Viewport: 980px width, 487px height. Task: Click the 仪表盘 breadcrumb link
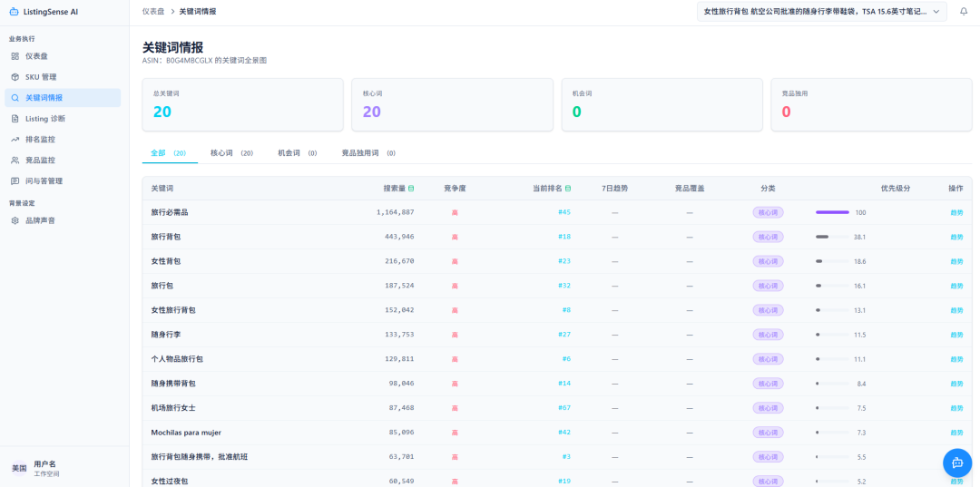click(x=153, y=11)
